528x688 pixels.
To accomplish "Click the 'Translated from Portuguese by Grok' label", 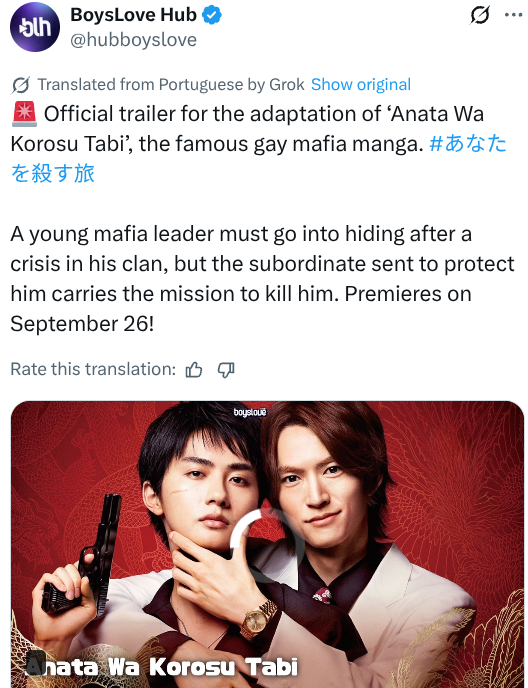I will (171, 84).
